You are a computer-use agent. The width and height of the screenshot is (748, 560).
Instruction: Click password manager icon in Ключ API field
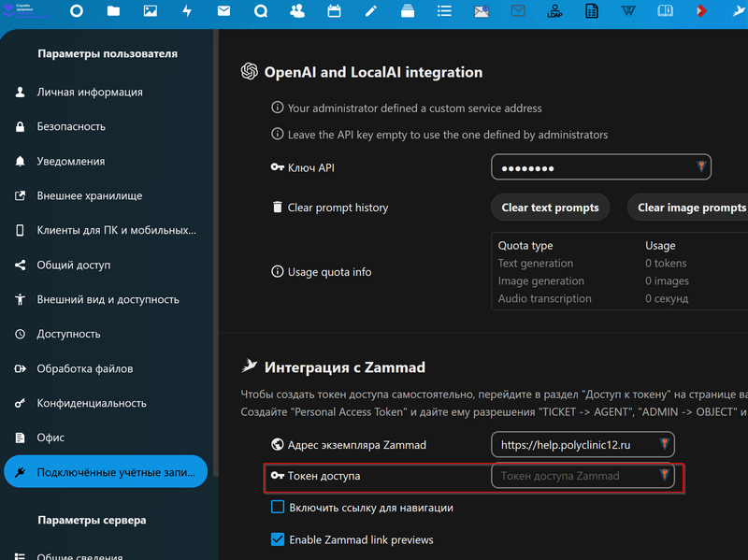(700, 167)
